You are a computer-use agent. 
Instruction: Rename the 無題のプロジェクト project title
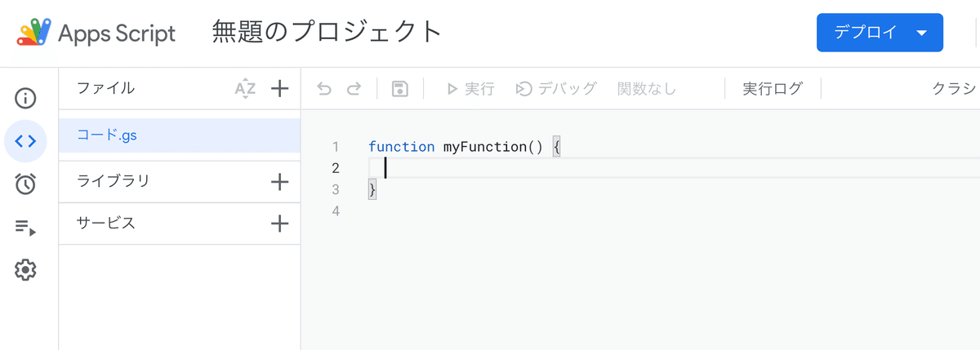[x=327, y=32]
